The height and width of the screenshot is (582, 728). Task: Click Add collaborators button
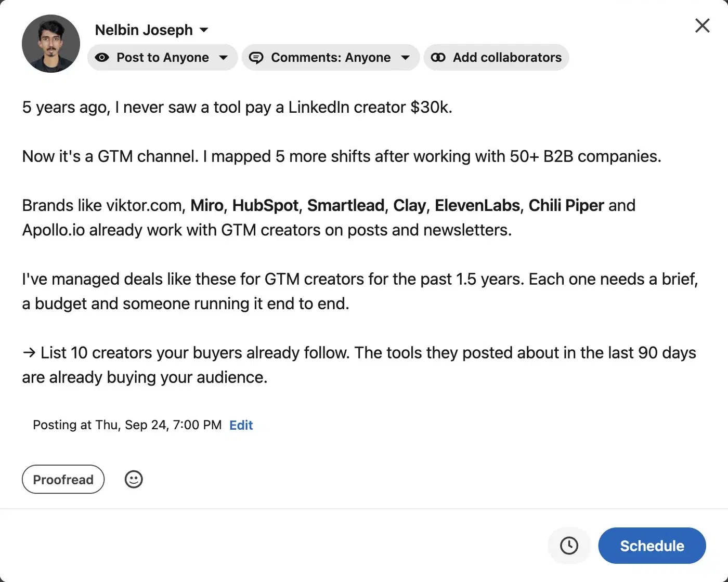tap(497, 57)
